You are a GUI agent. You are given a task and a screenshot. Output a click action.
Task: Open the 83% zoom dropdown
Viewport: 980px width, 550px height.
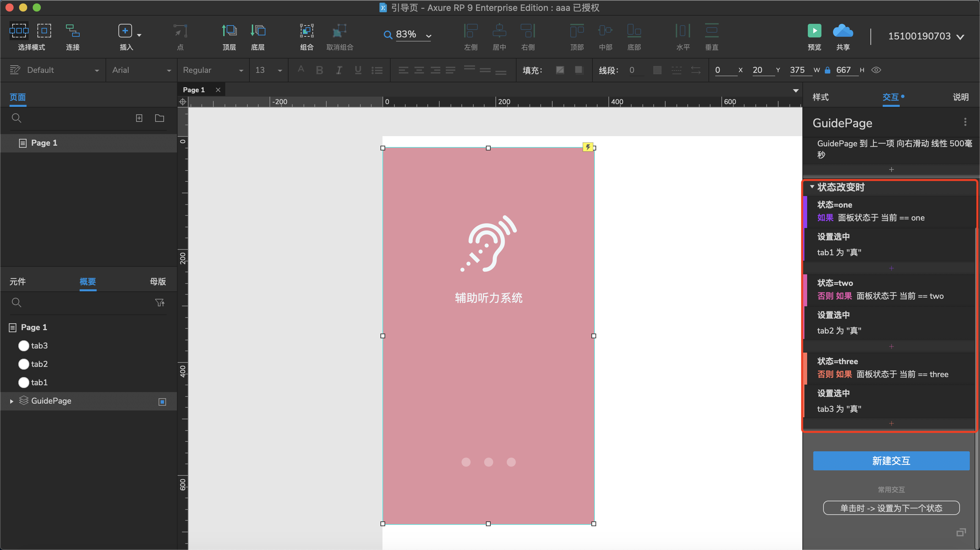pos(428,36)
